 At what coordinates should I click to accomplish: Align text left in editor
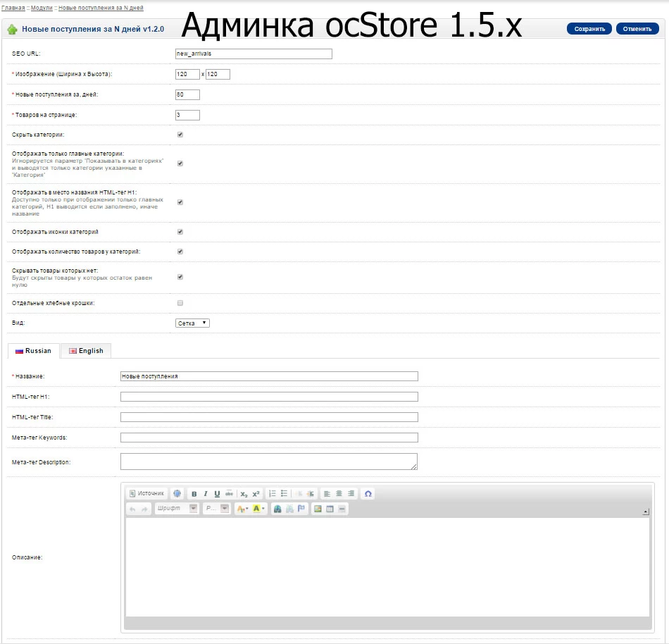327,494
